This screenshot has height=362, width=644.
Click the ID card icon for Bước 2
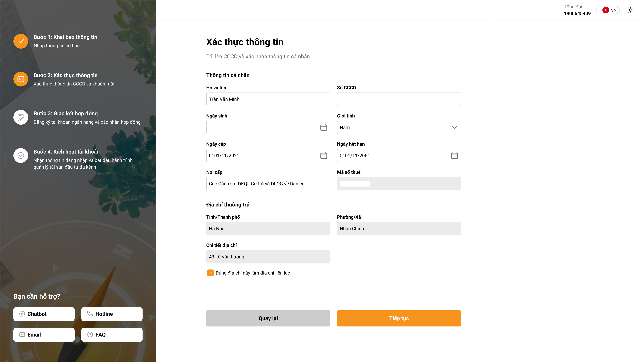click(x=21, y=79)
